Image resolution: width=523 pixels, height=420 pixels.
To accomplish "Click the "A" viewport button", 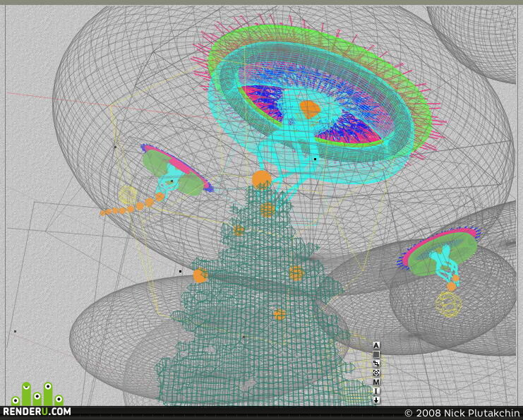I will (376, 346).
